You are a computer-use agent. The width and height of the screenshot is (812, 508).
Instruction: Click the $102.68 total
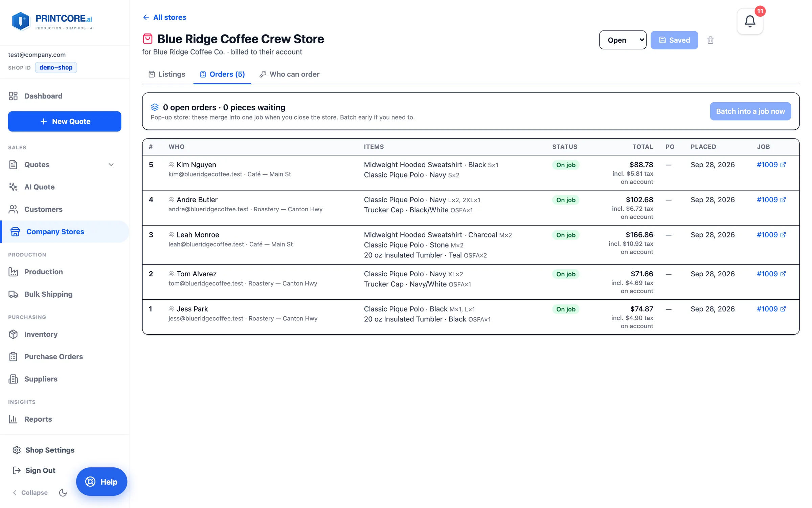coord(639,200)
